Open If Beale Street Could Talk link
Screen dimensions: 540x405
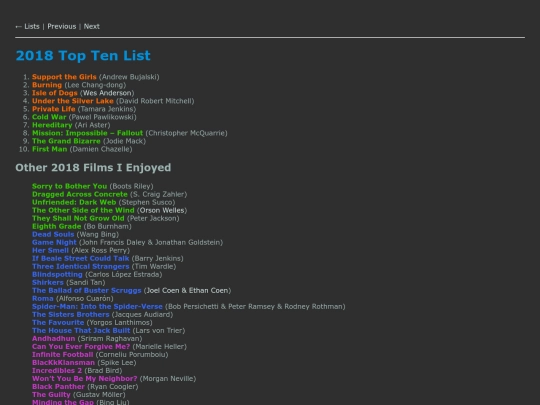pyautogui.click(x=81, y=258)
